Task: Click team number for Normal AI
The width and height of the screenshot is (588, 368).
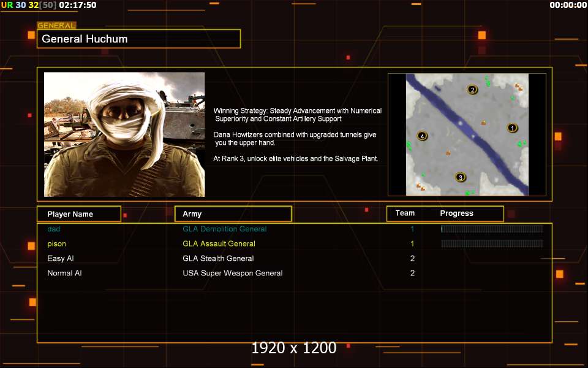Action: 412,273
